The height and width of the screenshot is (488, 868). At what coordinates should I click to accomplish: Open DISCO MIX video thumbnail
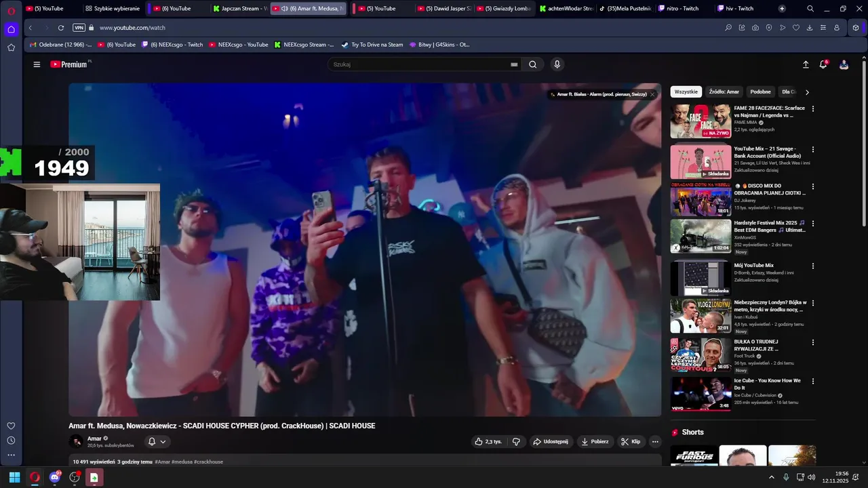click(701, 199)
